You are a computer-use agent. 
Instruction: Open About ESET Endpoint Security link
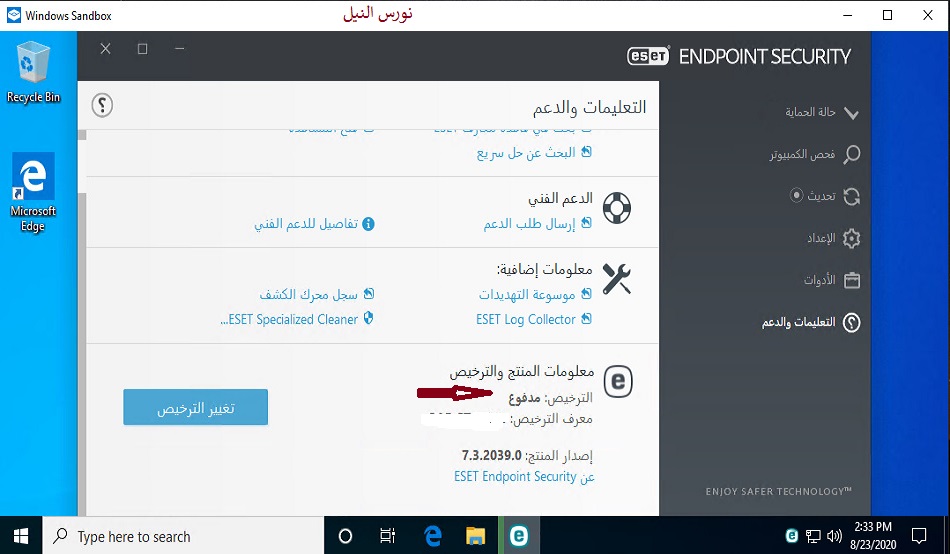[x=524, y=477]
